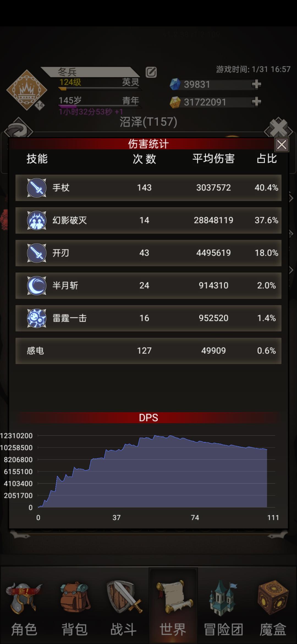Image resolution: width=297 pixels, height=644 pixels.
Task: Add more gold coins with the plus
Action: 256,102
